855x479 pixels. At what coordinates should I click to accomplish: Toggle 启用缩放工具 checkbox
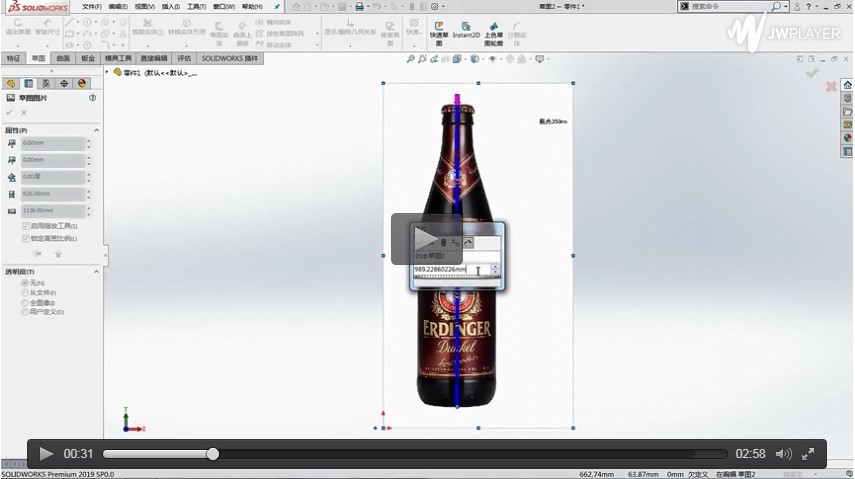click(26, 226)
